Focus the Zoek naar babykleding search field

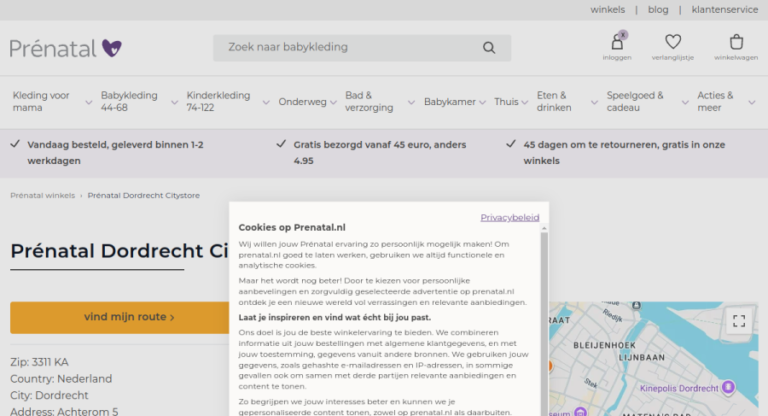362,48
